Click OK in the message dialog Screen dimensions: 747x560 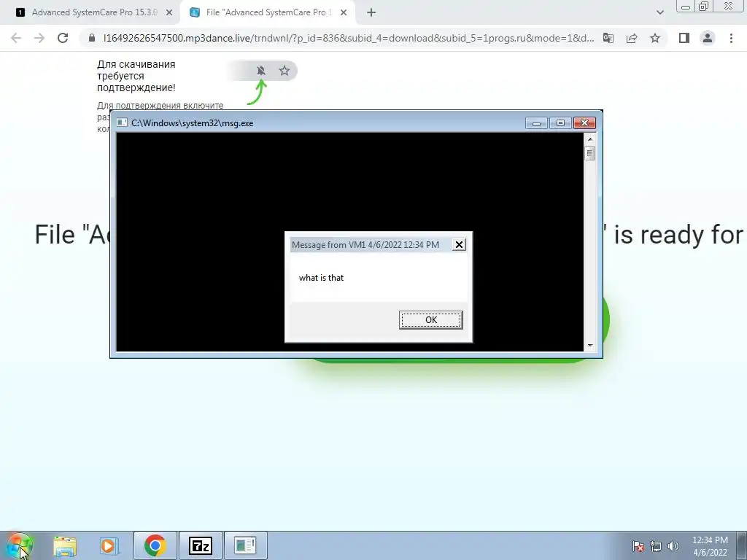click(x=430, y=320)
